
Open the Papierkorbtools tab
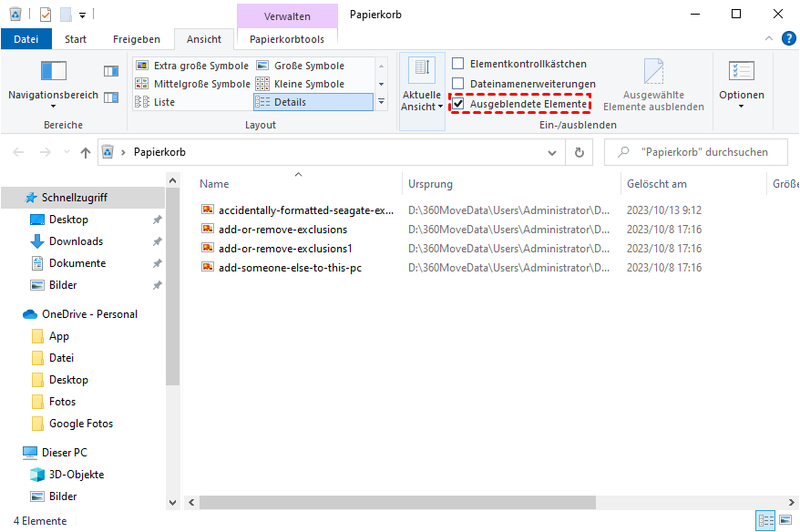click(x=287, y=39)
